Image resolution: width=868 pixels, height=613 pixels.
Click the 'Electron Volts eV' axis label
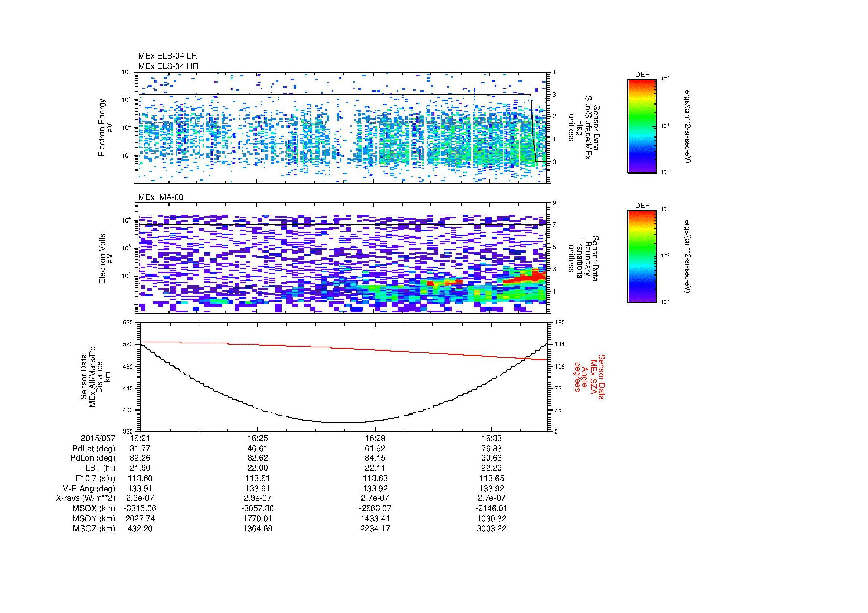point(105,258)
